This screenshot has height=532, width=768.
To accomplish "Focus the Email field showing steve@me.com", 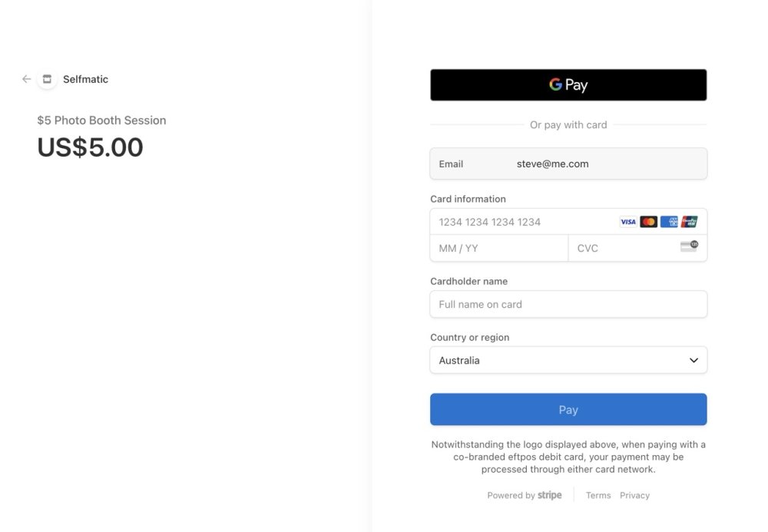I will coord(568,164).
